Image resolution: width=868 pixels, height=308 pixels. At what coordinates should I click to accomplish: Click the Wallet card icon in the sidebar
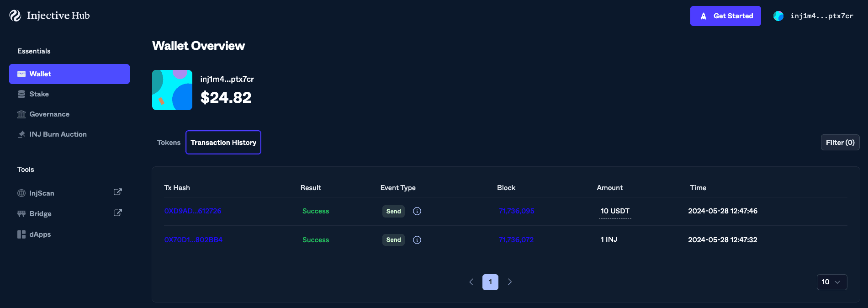coord(21,74)
